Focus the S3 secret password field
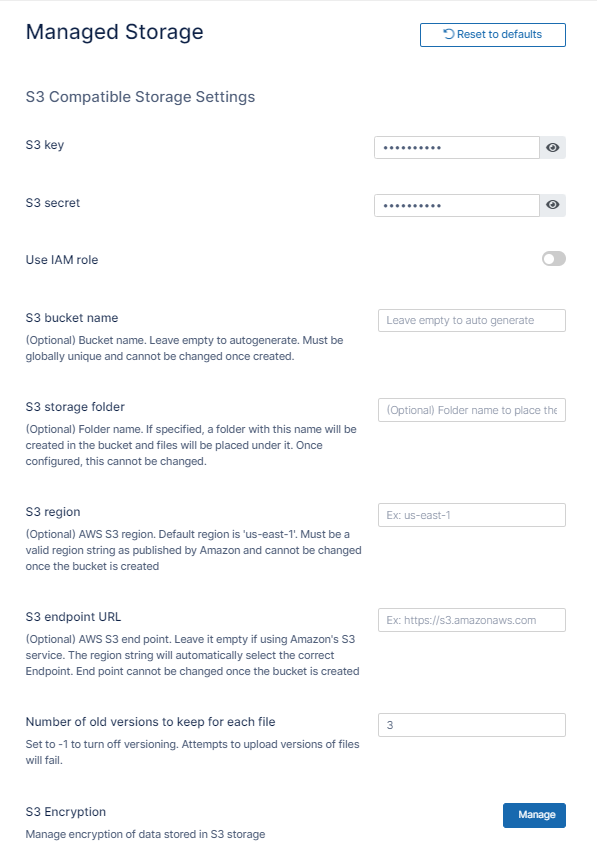This screenshot has width=597, height=866. [457, 205]
